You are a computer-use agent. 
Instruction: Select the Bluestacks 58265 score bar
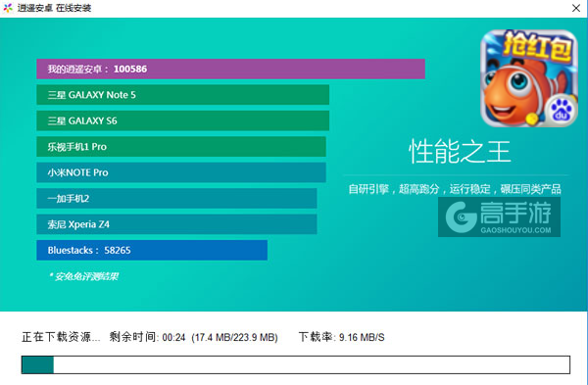[x=152, y=250]
